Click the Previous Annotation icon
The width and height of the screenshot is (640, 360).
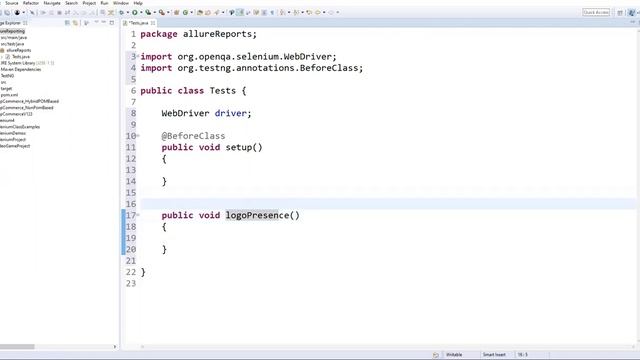coord(297,12)
